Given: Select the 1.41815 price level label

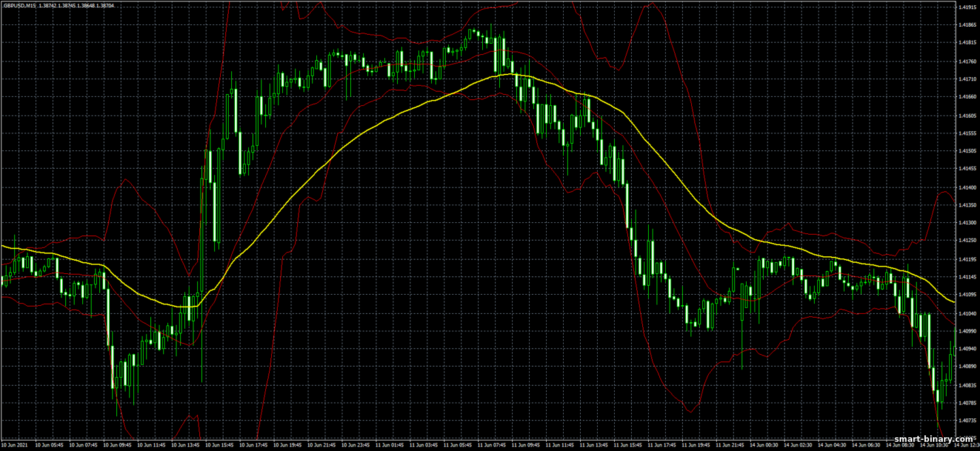Looking at the screenshot, I should pos(968,43).
